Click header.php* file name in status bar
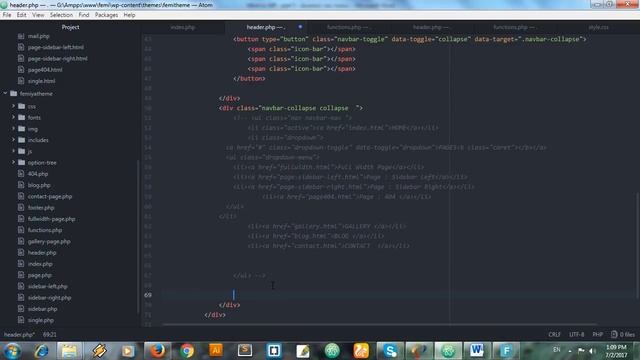Image resolution: width=640 pixels, height=360 pixels. [x=19, y=335]
